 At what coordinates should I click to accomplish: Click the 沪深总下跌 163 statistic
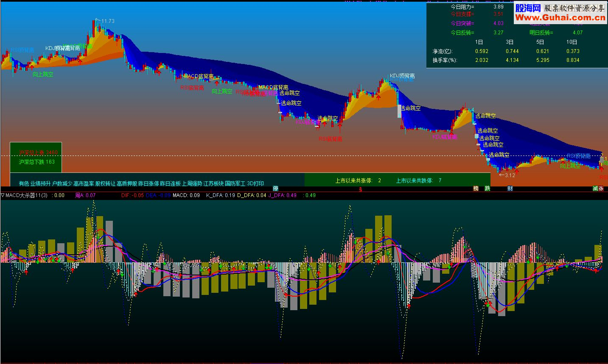[x=37, y=162]
